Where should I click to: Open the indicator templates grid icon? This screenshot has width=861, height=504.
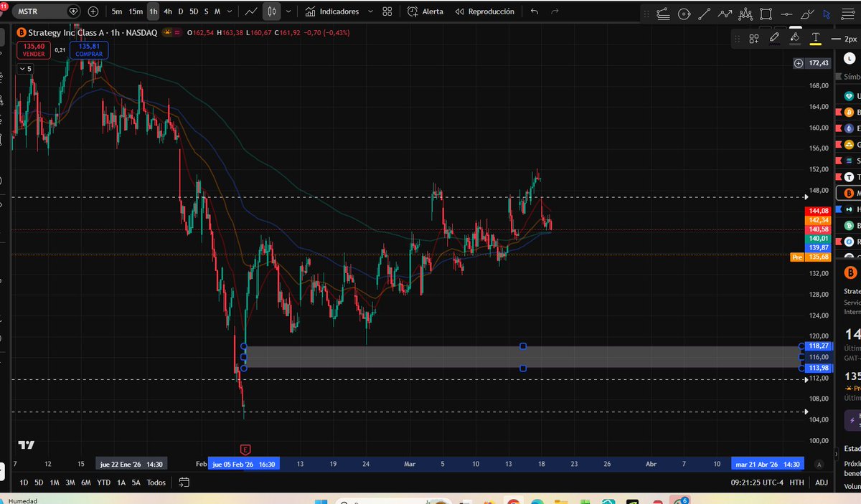(387, 11)
